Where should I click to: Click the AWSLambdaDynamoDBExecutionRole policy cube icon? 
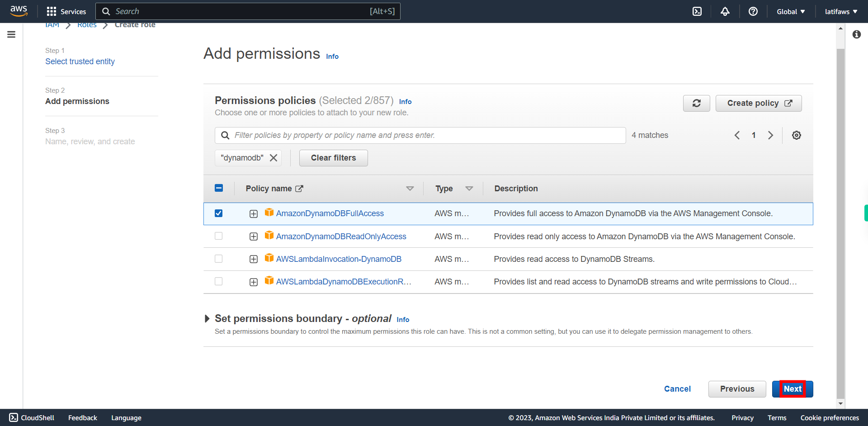pyautogui.click(x=269, y=280)
